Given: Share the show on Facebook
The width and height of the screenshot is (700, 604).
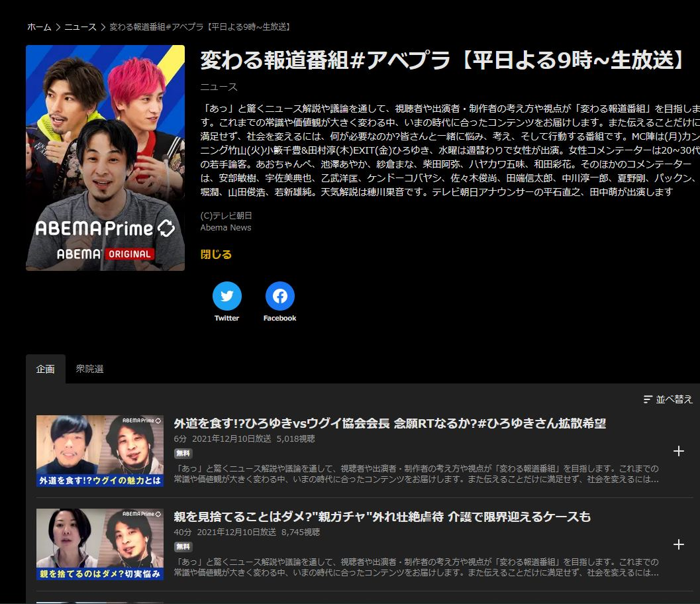Looking at the screenshot, I should click(279, 296).
